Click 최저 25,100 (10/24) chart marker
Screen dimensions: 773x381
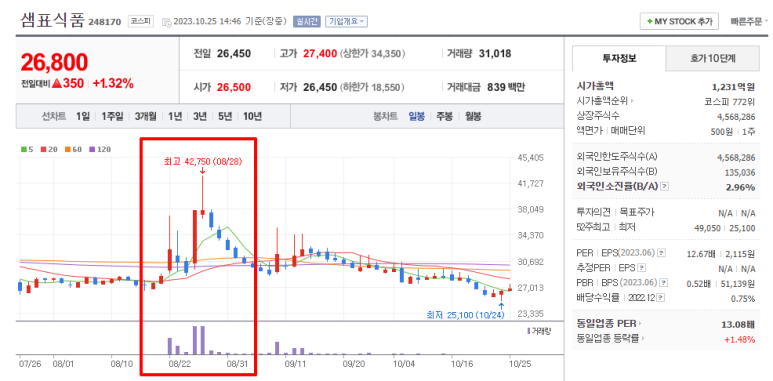coord(466,314)
